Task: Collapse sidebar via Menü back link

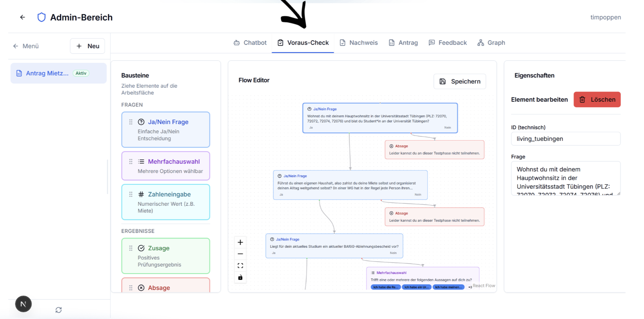Action: pyautogui.click(x=26, y=46)
